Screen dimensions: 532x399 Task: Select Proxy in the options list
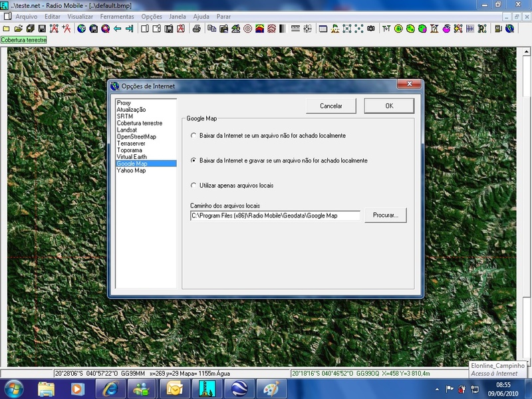point(124,103)
